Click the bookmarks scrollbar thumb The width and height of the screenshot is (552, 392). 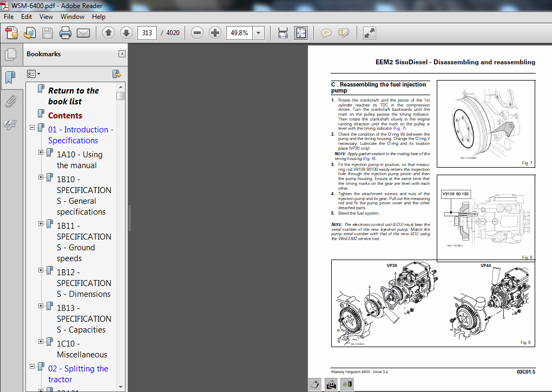120,96
